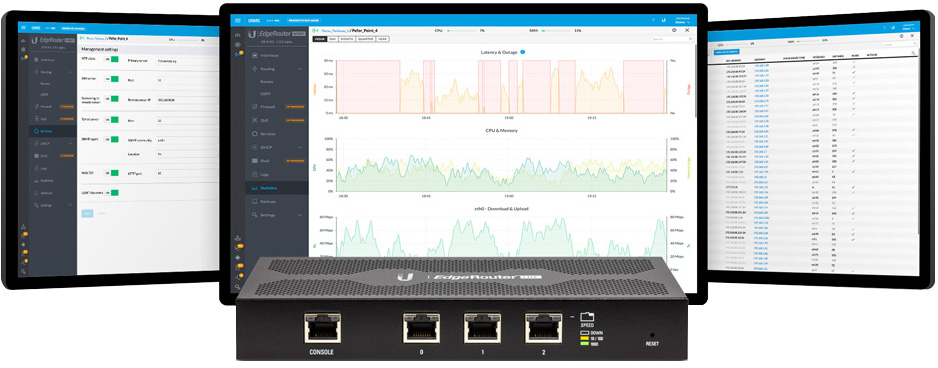Click Save button on left monitor
This screenshot has height=368, width=938.
87,213
